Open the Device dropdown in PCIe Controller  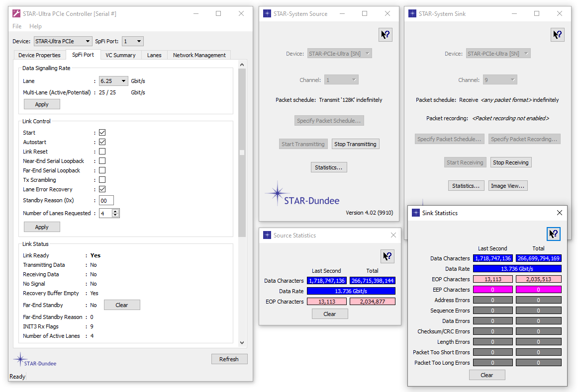63,41
